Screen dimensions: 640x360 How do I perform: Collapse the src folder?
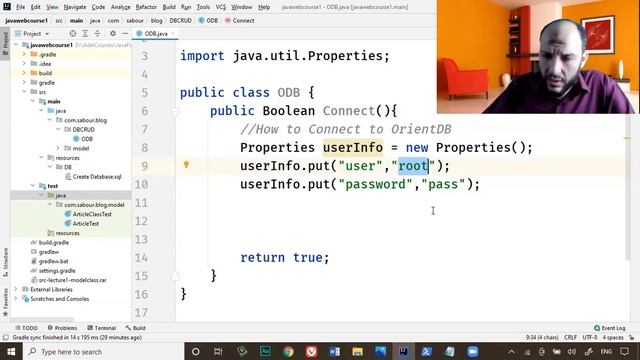[24, 92]
